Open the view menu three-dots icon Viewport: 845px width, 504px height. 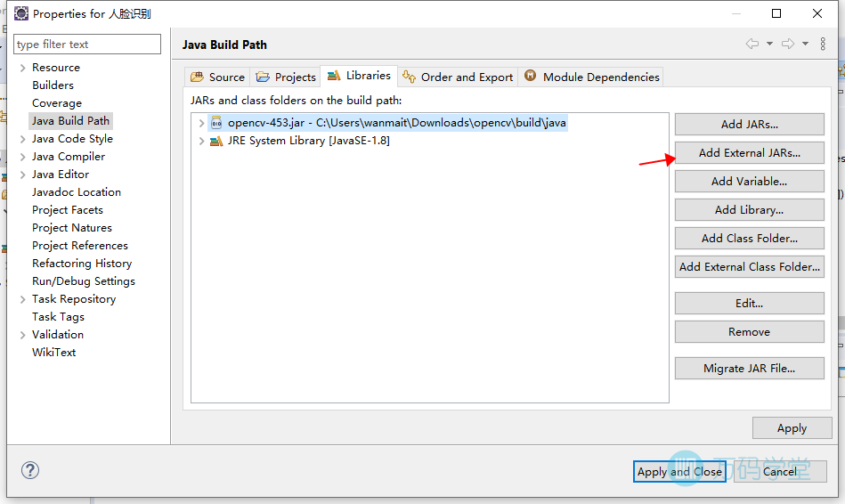[823, 45]
